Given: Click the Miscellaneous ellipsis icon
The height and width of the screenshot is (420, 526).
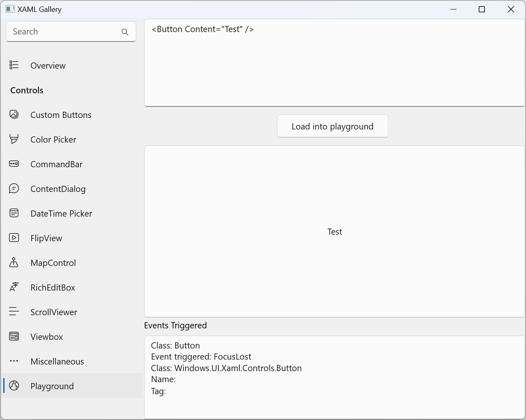Looking at the screenshot, I should tap(14, 361).
